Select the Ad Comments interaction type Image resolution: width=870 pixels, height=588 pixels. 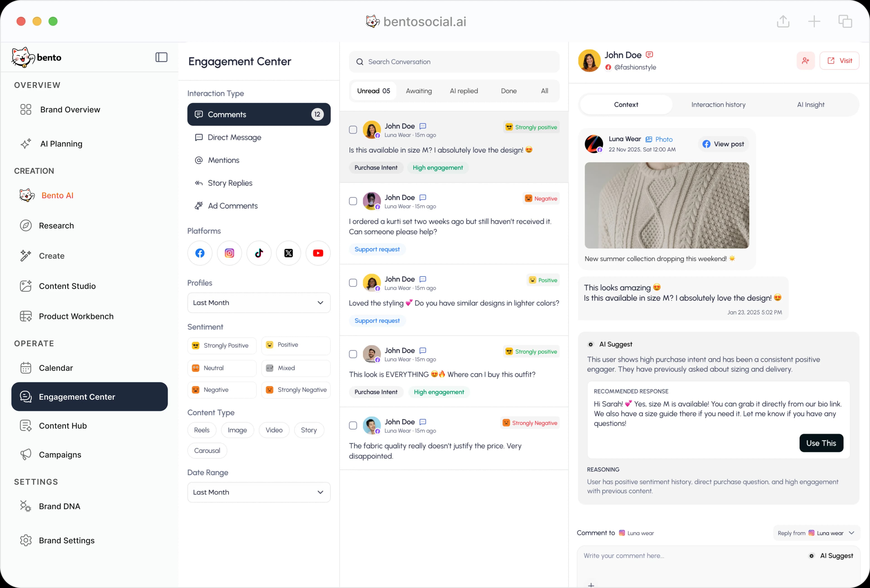click(259, 206)
